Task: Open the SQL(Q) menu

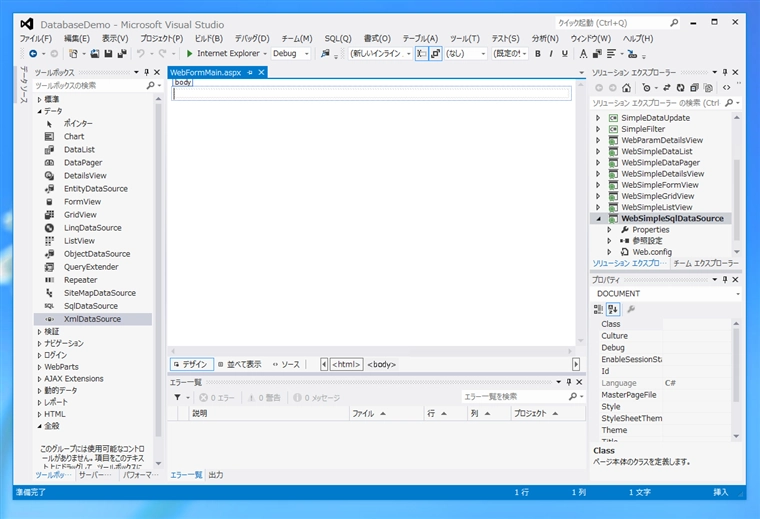Action: click(x=338, y=38)
